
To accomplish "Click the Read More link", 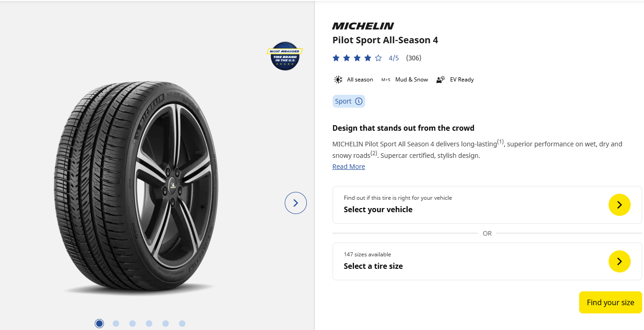I will 349,167.
